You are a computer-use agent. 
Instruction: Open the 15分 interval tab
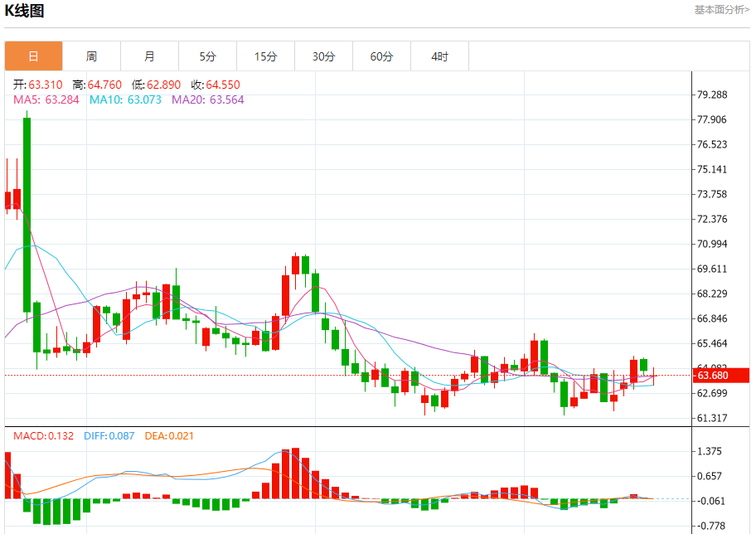pyautogui.click(x=265, y=56)
